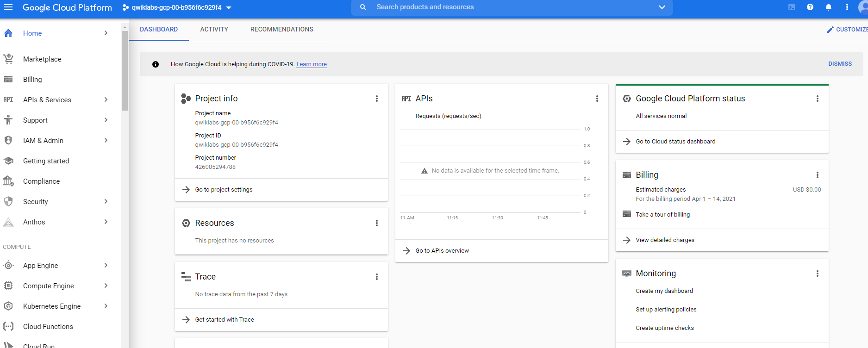The image size is (868, 348).
Task: Open Project info card three-dot menu
Action: point(377,99)
